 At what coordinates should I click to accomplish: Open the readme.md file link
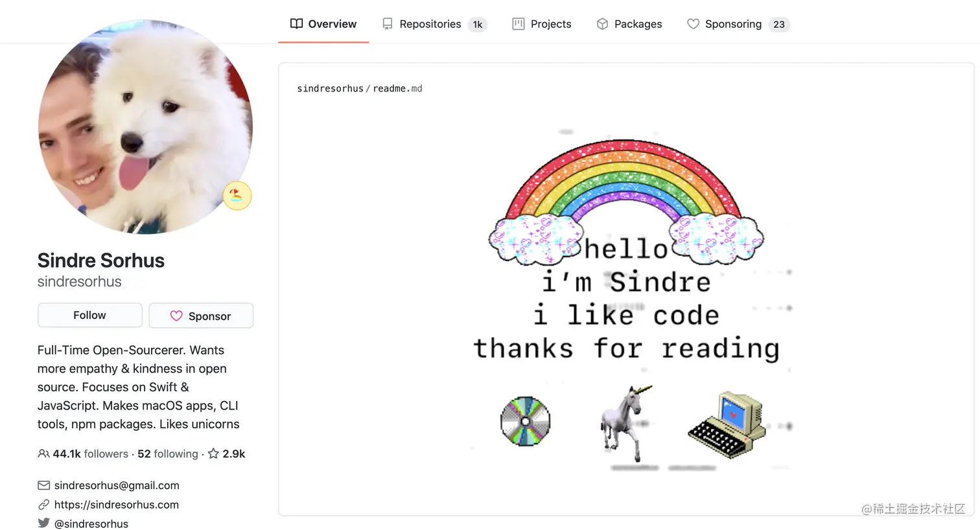pyautogui.click(x=397, y=88)
